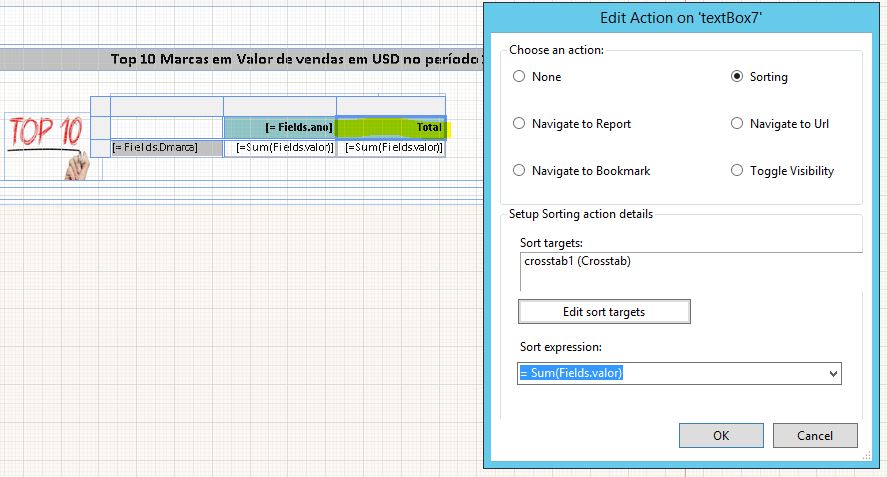This screenshot has width=887, height=477.
Task: Select the highlighted Total header cell
Action: coord(391,128)
